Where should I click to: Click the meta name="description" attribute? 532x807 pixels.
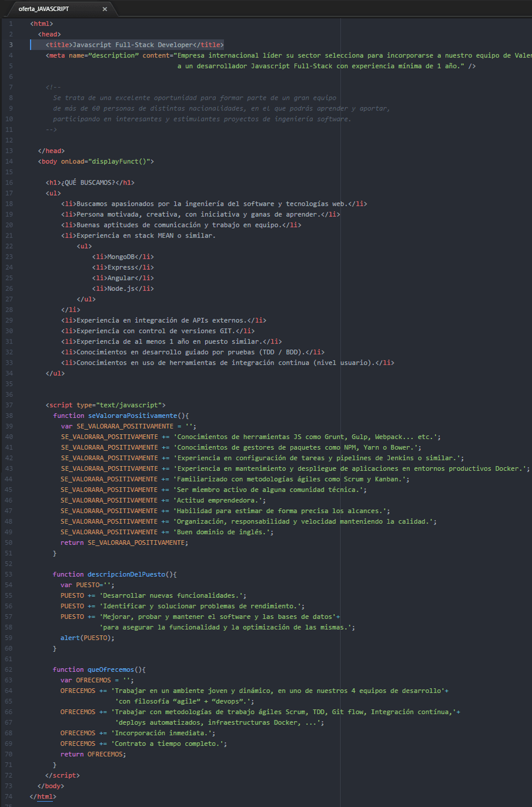click(103, 55)
